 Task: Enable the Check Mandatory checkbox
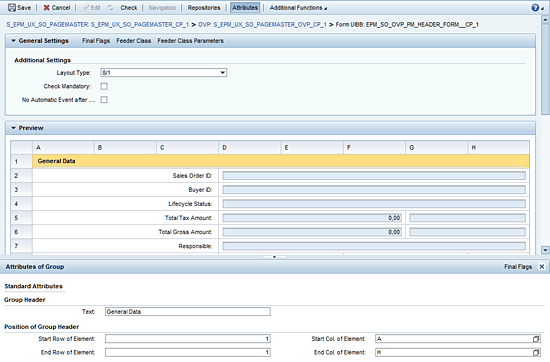click(x=104, y=86)
